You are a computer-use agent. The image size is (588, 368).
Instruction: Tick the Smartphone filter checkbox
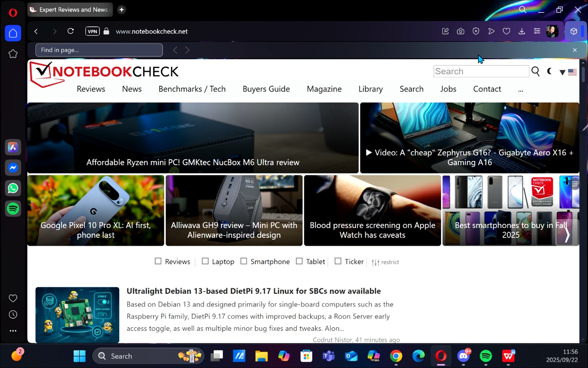244,261
